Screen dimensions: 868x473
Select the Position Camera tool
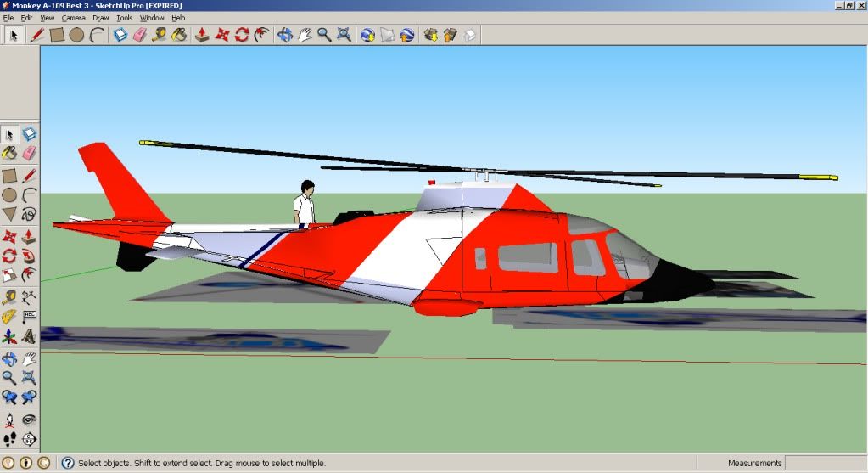pos(9,420)
